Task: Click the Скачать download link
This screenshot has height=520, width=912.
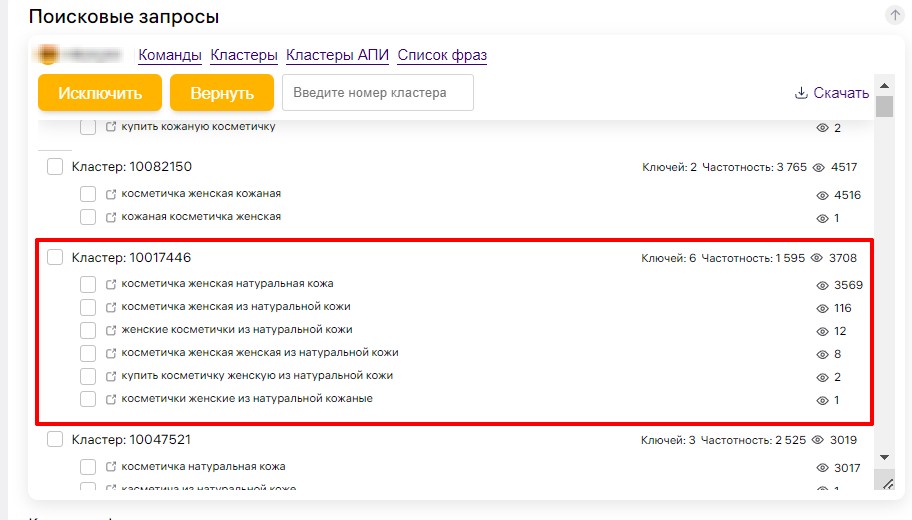Action: 840,93
